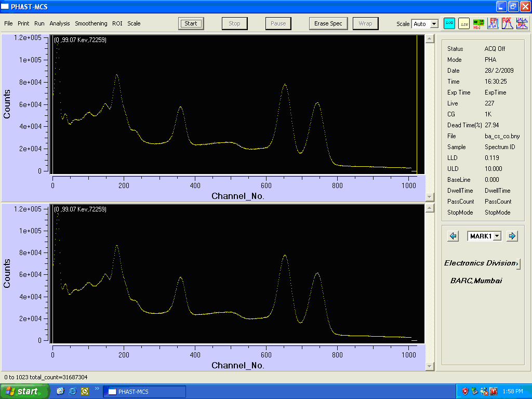Click the red security shield tray icon
The height and width of the screenshot is (399, 532).
(465, 391)
